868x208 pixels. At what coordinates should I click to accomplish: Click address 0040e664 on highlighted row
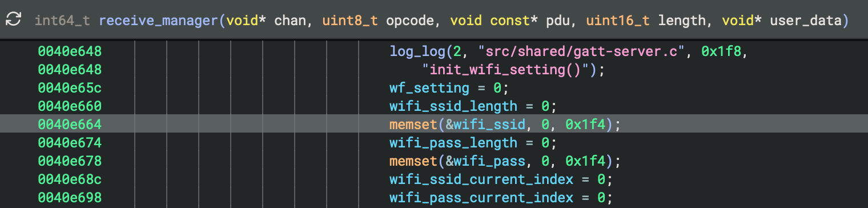[x=70, y=124]
